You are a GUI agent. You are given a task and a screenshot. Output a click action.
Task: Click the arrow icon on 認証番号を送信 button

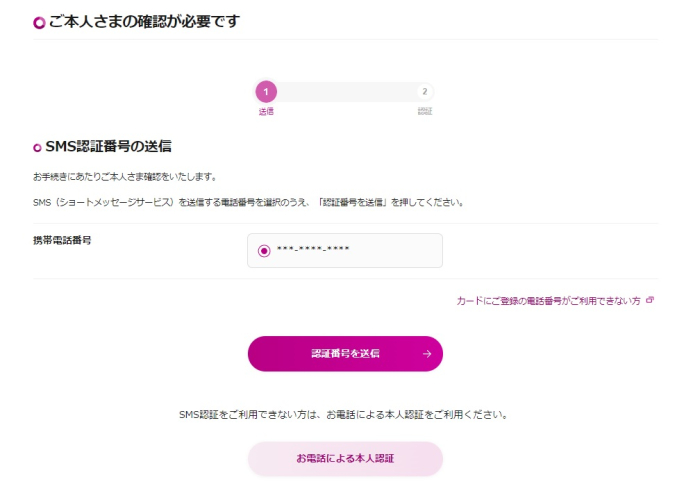(427, 354)
